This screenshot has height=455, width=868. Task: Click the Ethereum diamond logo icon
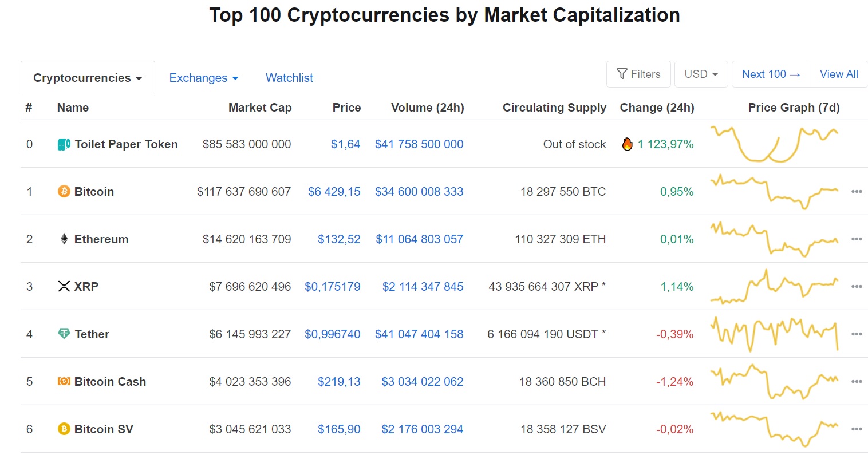64,239
